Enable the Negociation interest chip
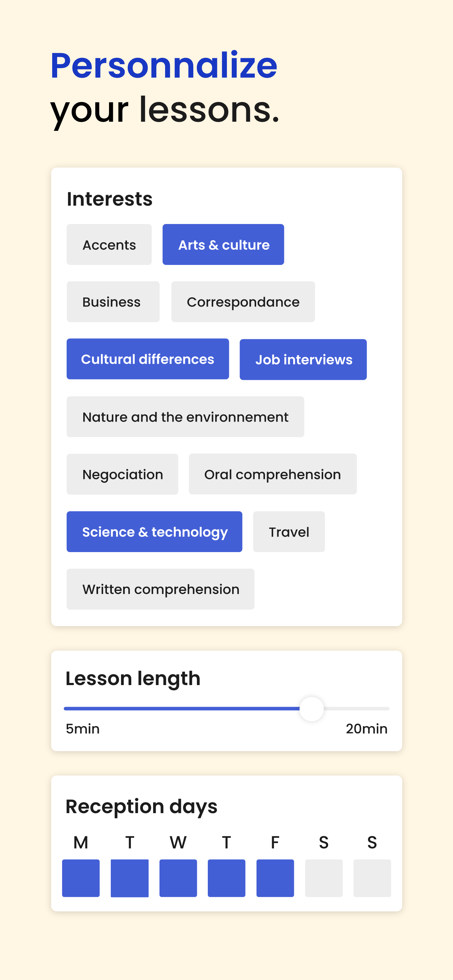This screenshot has height=980, width=453. (122, 474)
